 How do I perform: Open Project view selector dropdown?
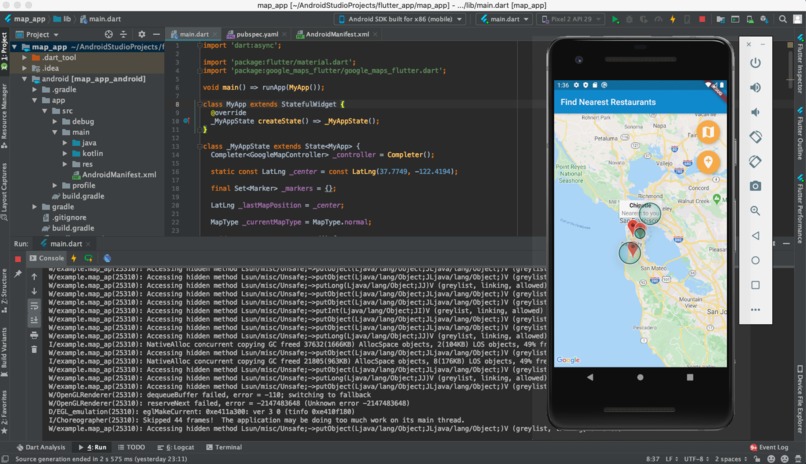click(37, 34)
